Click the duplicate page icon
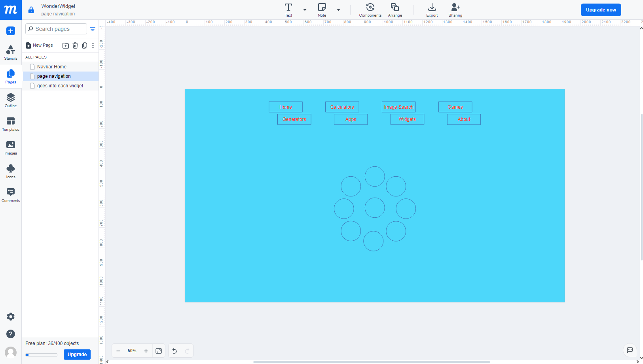 click(x=85, y=45)
